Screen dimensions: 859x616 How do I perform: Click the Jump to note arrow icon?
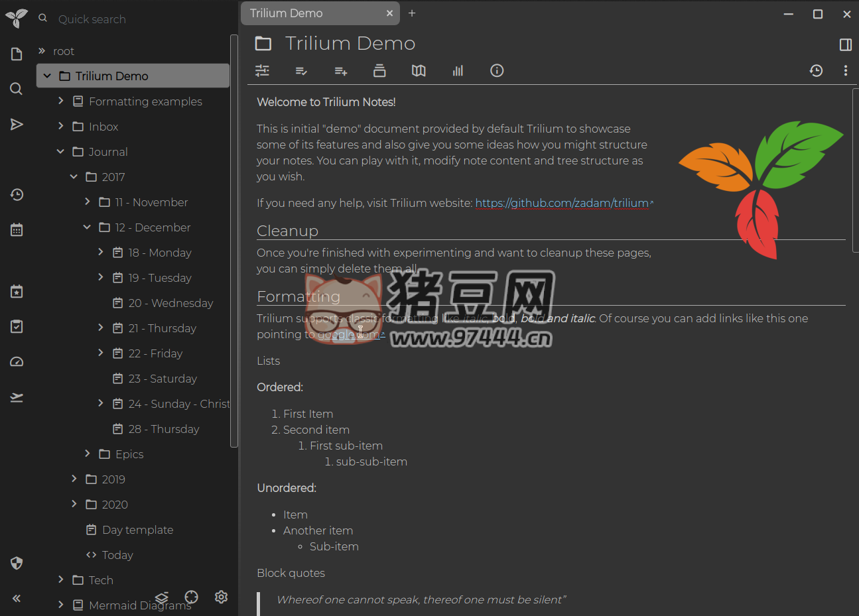coord(17,124)
